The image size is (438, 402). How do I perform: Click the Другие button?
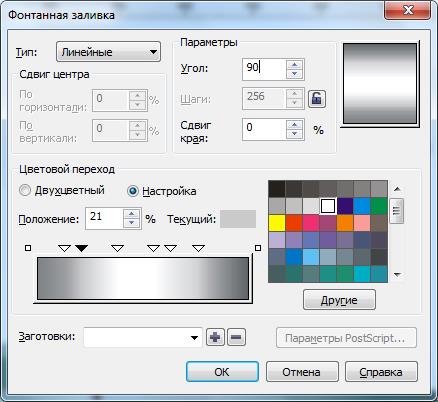point(339,300)
